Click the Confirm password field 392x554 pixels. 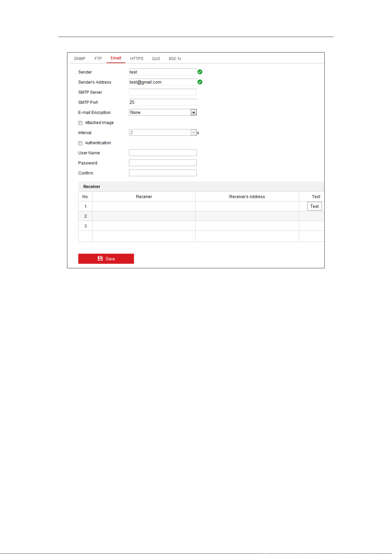(163, 173)
